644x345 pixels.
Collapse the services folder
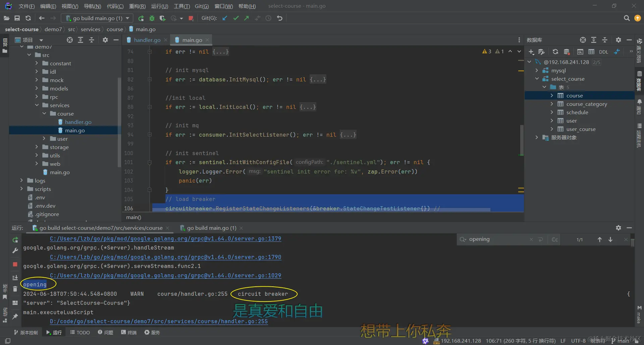[x=37, y=105]
